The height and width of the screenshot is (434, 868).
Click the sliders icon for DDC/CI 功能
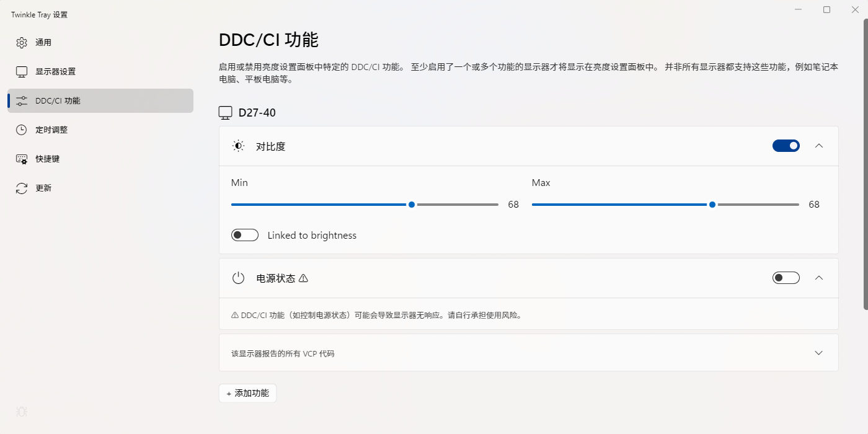[22, 100]
